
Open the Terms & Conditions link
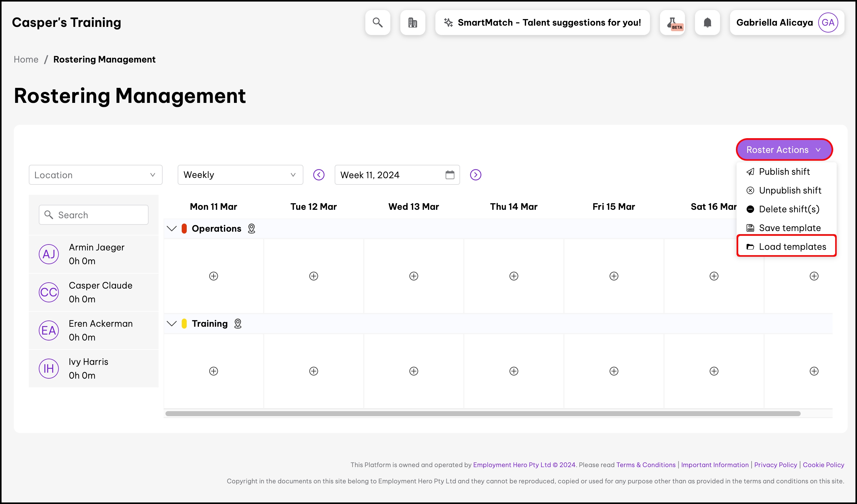(x=646, y=465)
